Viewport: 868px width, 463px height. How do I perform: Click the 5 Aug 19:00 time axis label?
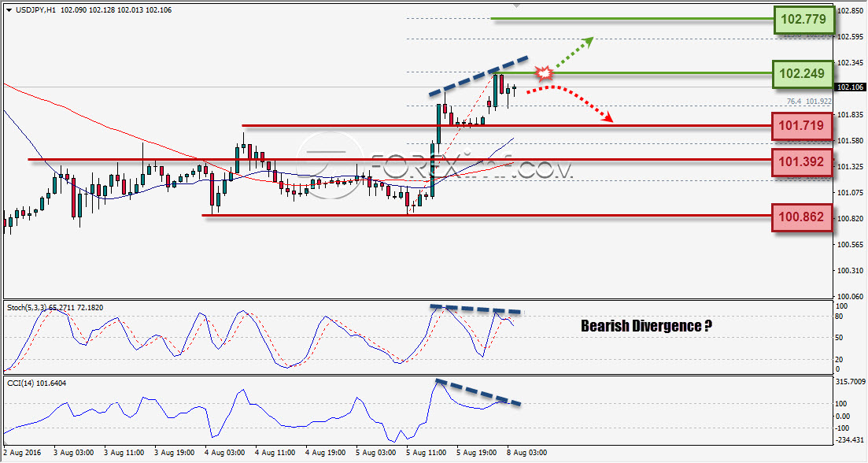pos(477,453)
